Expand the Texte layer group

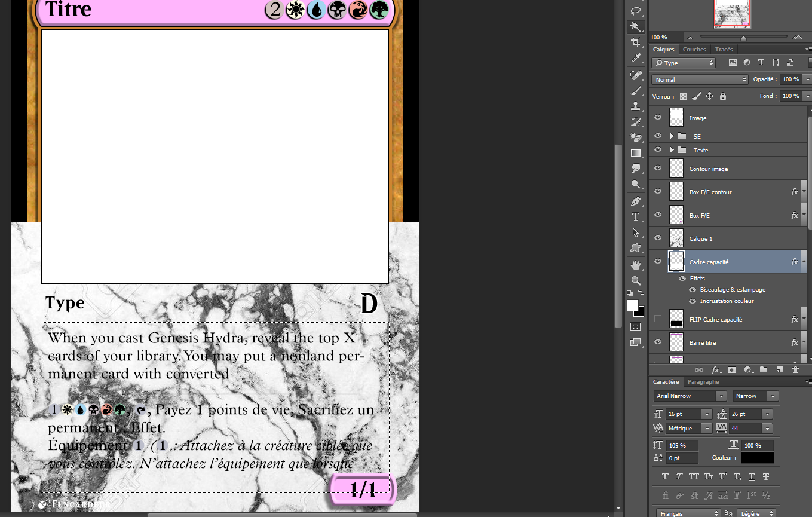[x=672, y=150]
